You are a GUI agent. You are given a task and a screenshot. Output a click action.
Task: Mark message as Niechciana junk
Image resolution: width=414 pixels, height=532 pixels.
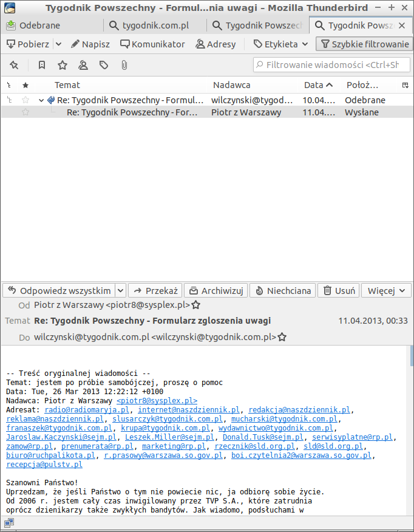tap(282, 290)
